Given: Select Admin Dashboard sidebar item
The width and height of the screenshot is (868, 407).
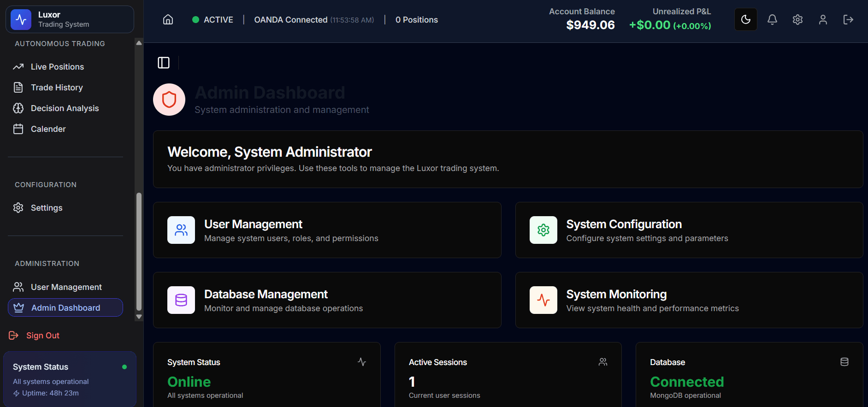Looking at the screenshot, I should 65,307.
